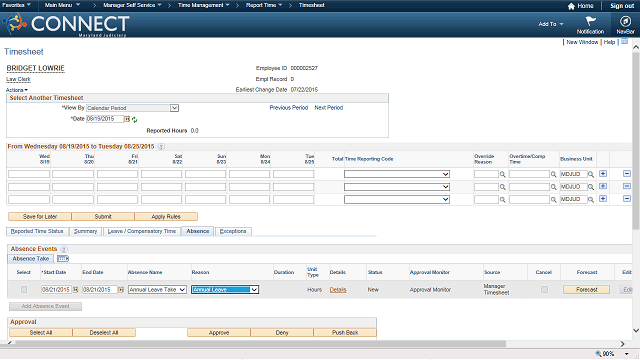This screenshot has height=360, width=640.
Task: Open Override Reason lookup in first row
Action: pos(502,174)
